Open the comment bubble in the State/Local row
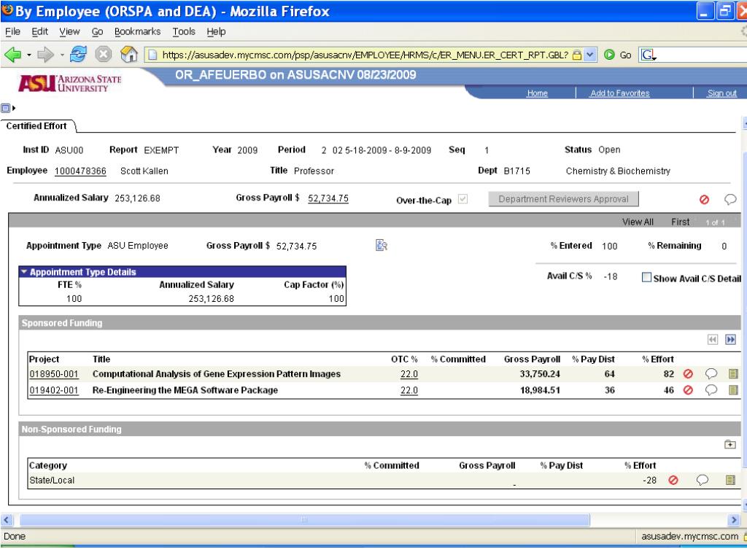 pyautogui.click(x=702, y=480)
